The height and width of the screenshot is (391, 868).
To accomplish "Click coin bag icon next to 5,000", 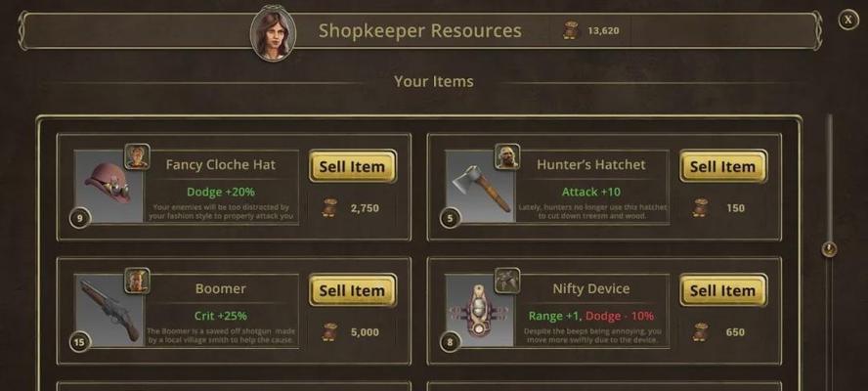I will tap(329, 331).
